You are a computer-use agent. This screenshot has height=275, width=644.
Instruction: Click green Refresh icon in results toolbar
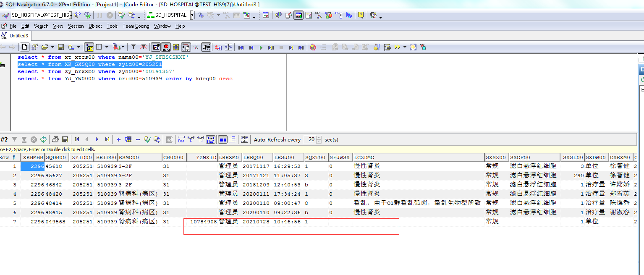click(43, 139)
